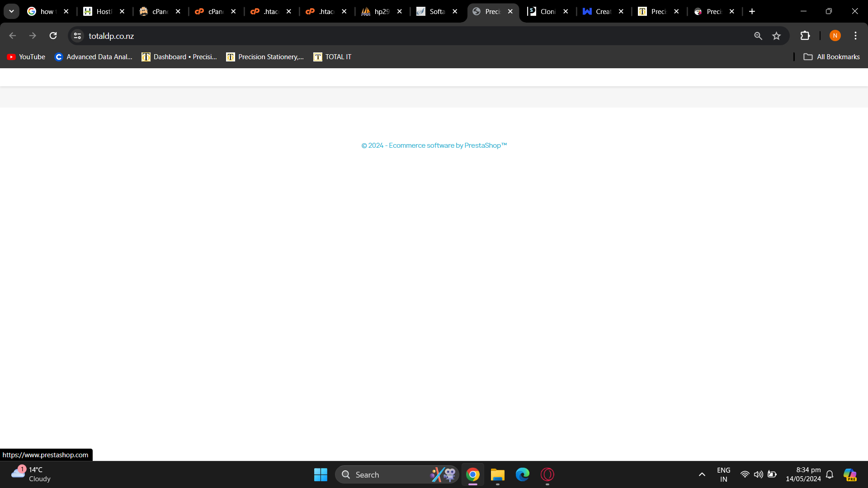Viewport: 868px width, 488px height.
Task: Open the YouTube bookmark
Action: [x=26, y=57]
